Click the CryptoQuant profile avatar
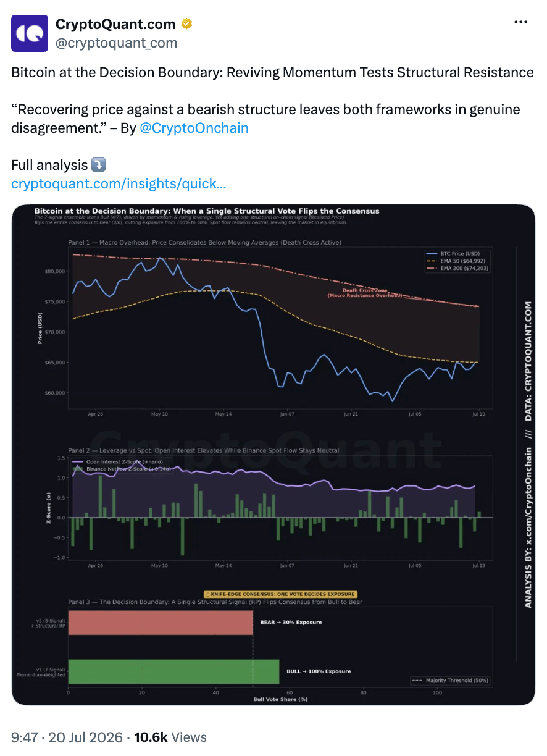This screenshot has width=547, height=756. click(30, 33)
